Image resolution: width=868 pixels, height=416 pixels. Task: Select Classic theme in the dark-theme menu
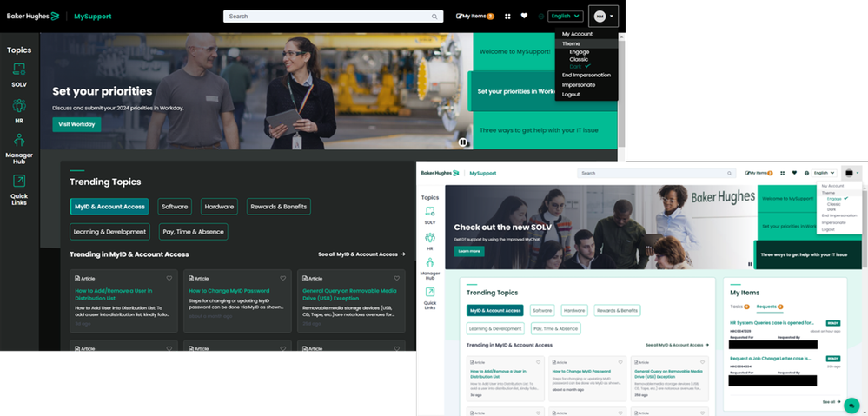click(x=579, y=59)
